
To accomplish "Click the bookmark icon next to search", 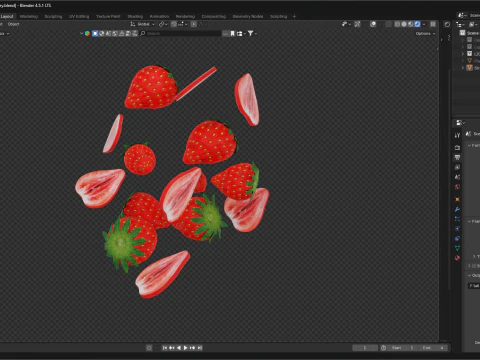I will (x=232, y=33).
